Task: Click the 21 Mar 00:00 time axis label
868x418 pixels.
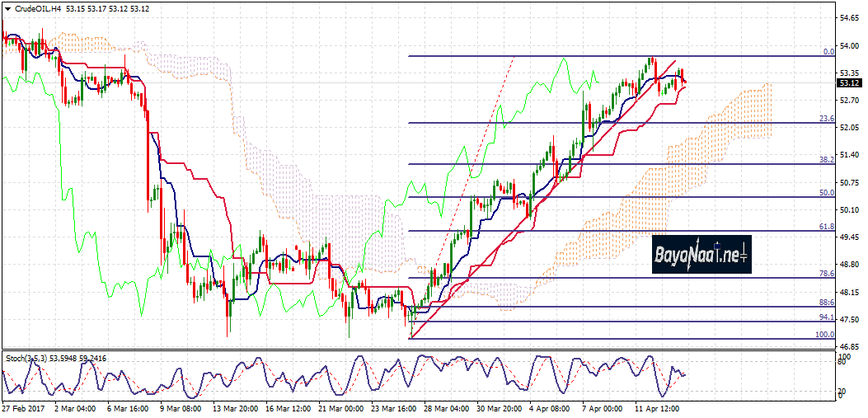Action: 340,407
